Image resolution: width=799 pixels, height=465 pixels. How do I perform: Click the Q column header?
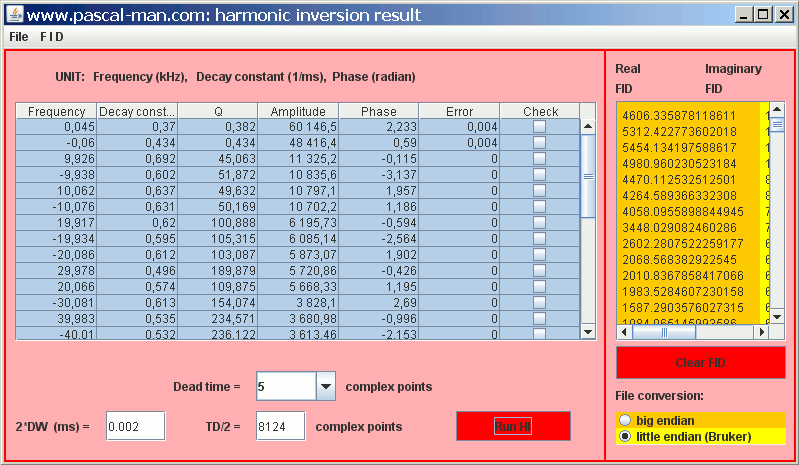[x=217, y=111]
